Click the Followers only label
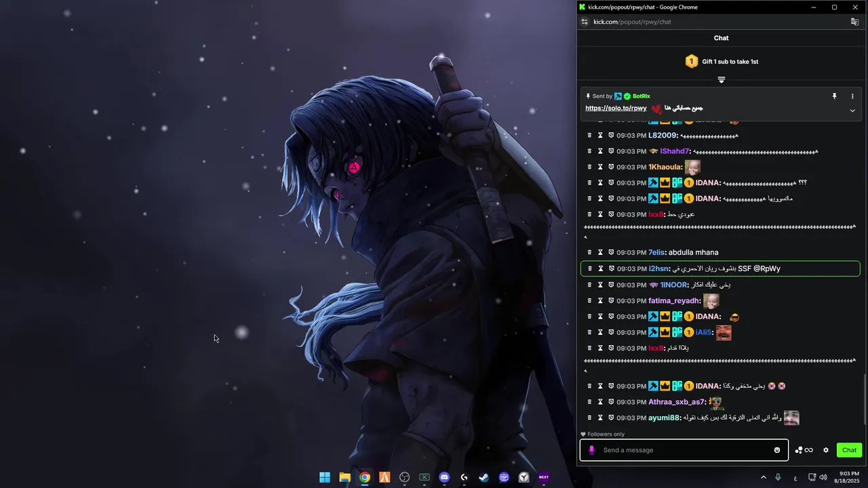This screenshot has width=868, height=488. pyautogui.click(x=606, y=434)
